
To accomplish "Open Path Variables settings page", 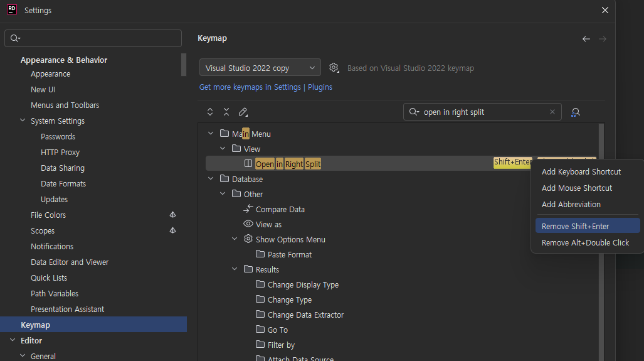I will 54,293.
